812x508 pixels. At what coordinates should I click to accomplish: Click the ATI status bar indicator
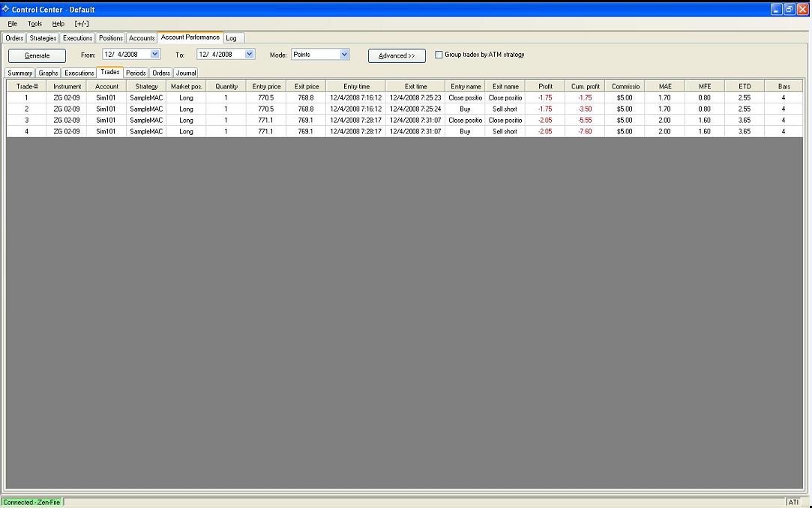[x=793, y=502]
